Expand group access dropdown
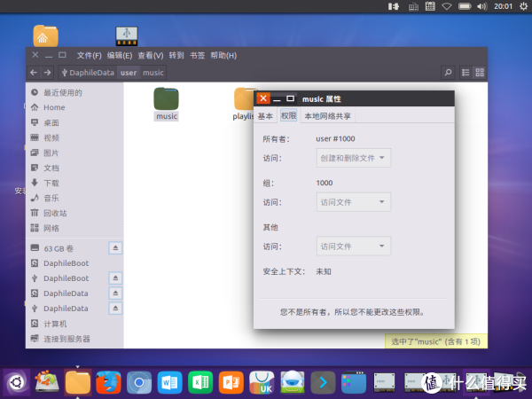532x399 pixels. click(354, 202)
